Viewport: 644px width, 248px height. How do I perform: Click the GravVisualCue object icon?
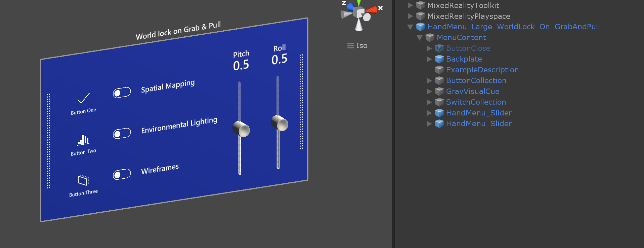[x=439, y=92]
